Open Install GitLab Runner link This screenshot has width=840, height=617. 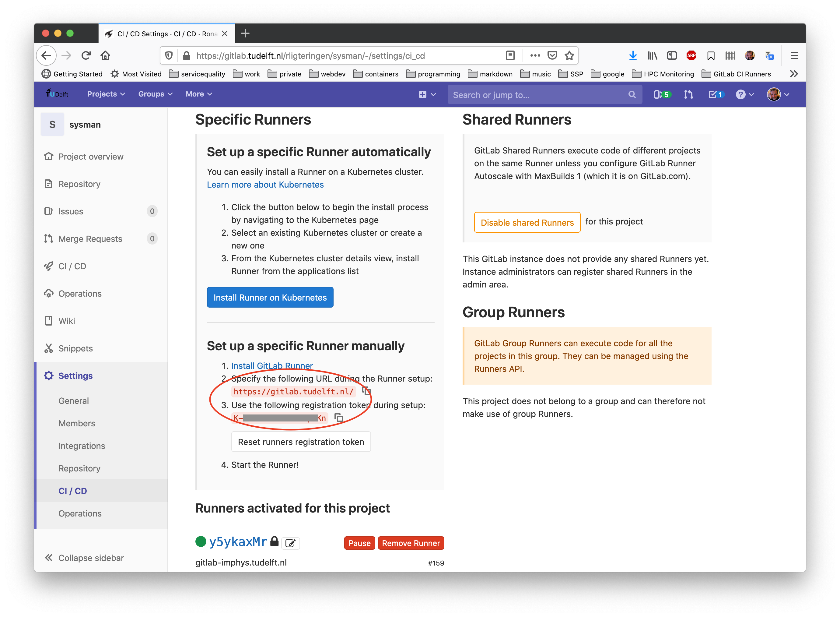(x=272, y=366)
